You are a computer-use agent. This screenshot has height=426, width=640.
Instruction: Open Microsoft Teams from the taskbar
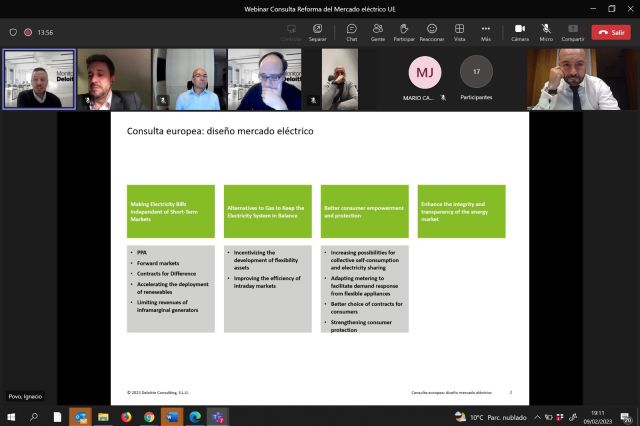click(218, 417)
